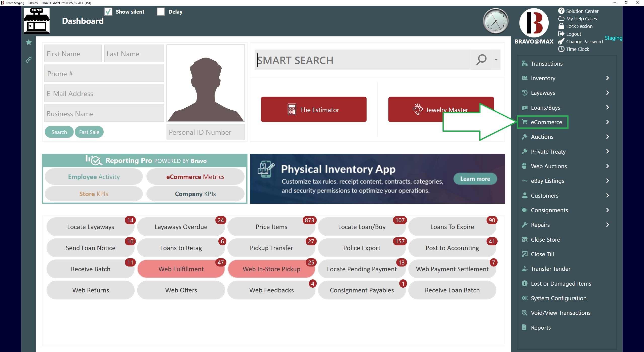The image size is (644, 352).
Task: Select the eBay Listings menu item
Action: point(547,181)
